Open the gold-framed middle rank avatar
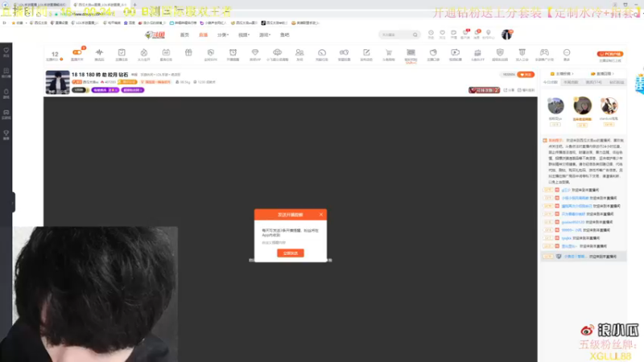This screenshot has width=644, height=362. click(582, 106)
